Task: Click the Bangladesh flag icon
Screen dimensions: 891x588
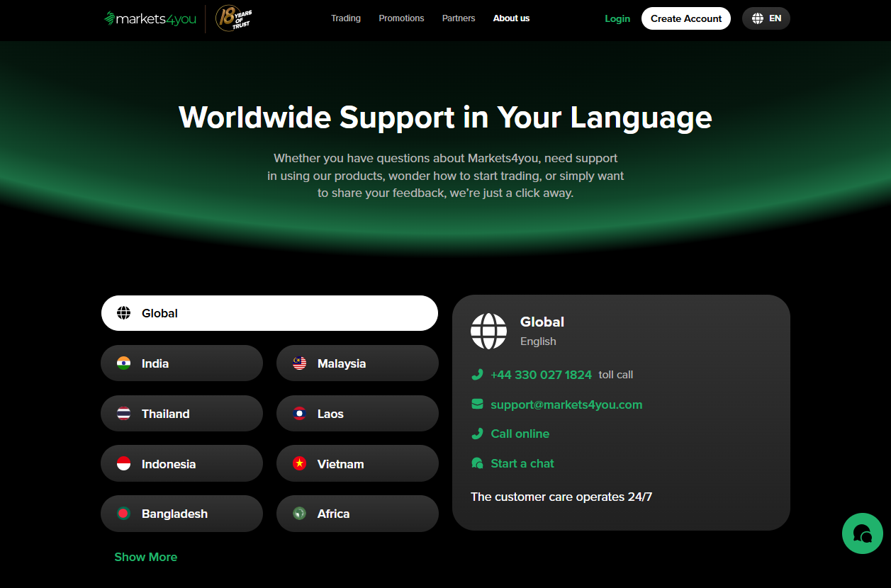Action: point(124,514)
